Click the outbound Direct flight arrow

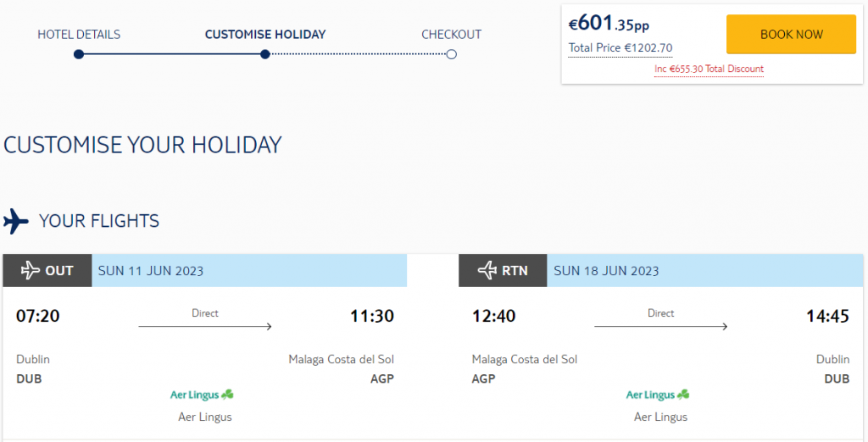pyautogui.click(x=205, y=326)
